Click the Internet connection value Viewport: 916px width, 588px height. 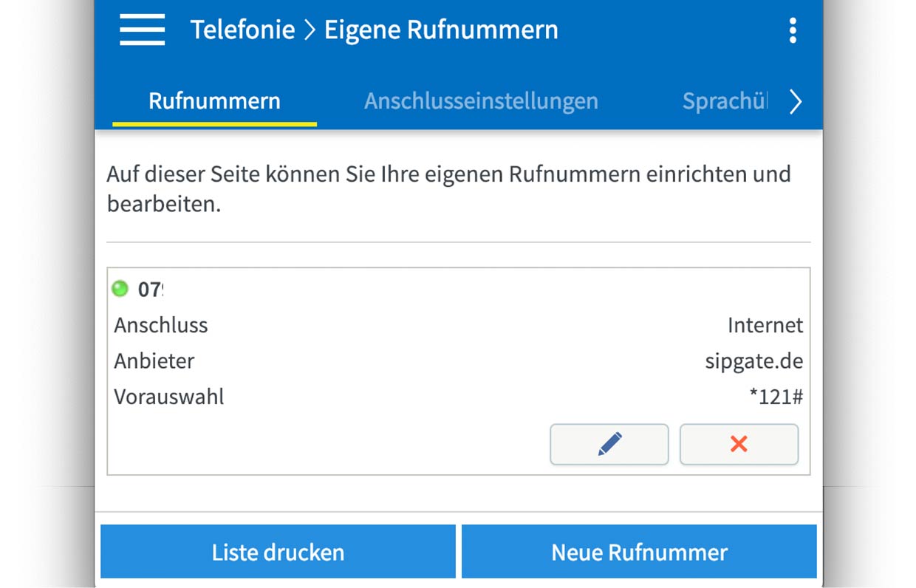[765, 325]
